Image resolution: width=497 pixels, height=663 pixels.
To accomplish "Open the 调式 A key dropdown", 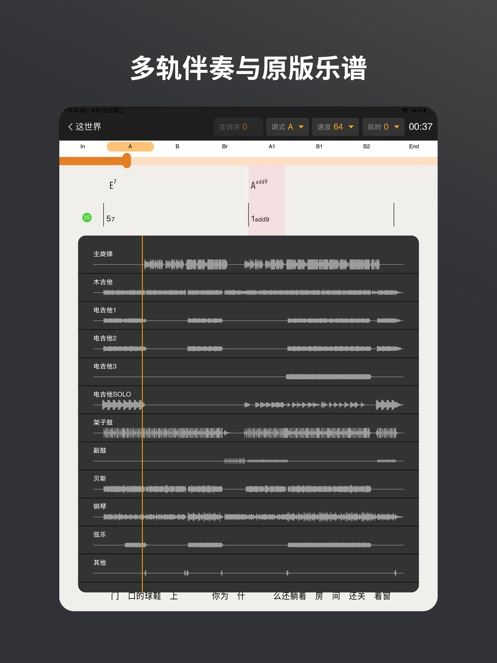I will [288, 126].
